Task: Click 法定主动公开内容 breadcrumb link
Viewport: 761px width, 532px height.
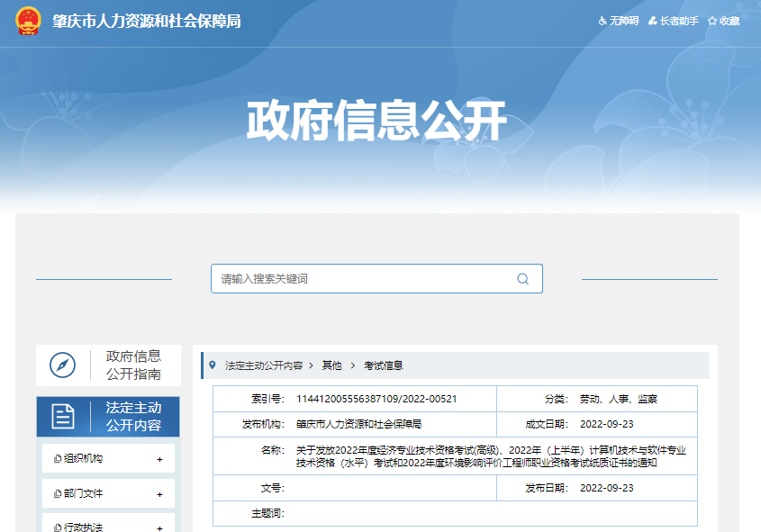Action: [x=264, y=365]
